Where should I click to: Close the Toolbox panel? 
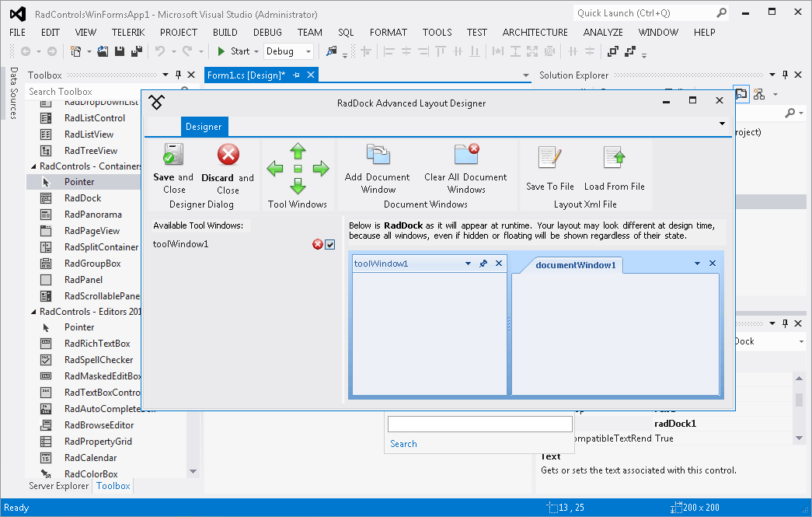coord(191,75)
